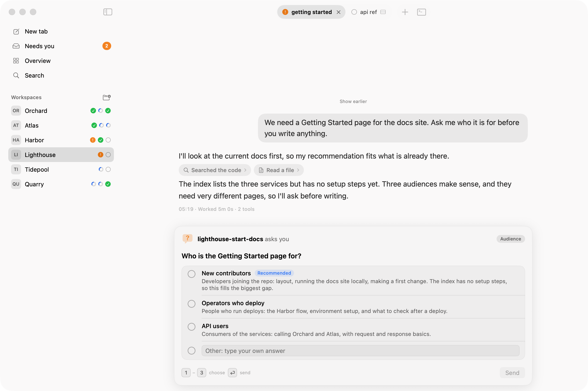Close the getting started tab

click(338, 12)
